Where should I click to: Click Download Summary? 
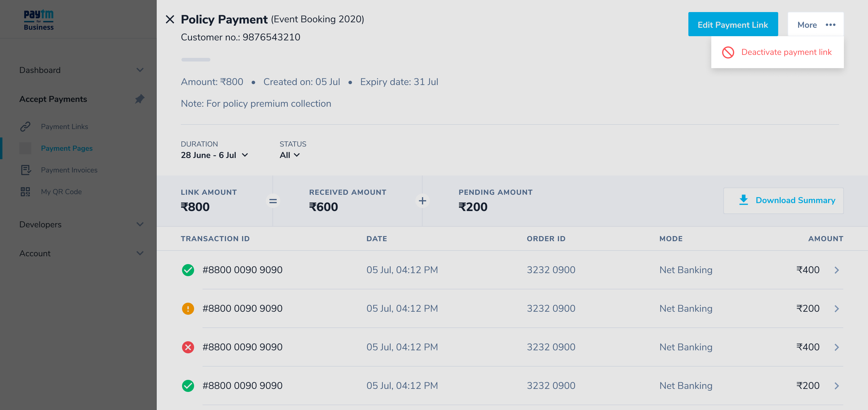point(796,200)
